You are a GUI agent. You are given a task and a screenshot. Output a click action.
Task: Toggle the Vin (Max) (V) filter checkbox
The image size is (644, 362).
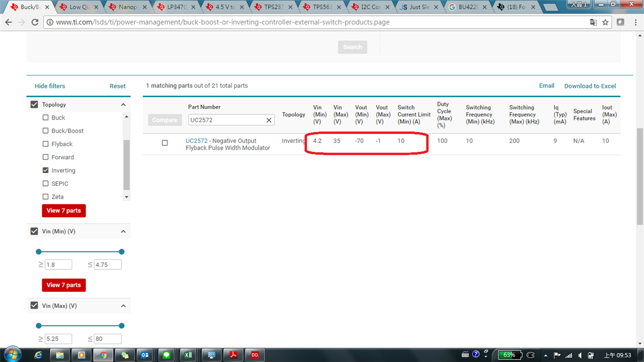(x=35, y=306)
